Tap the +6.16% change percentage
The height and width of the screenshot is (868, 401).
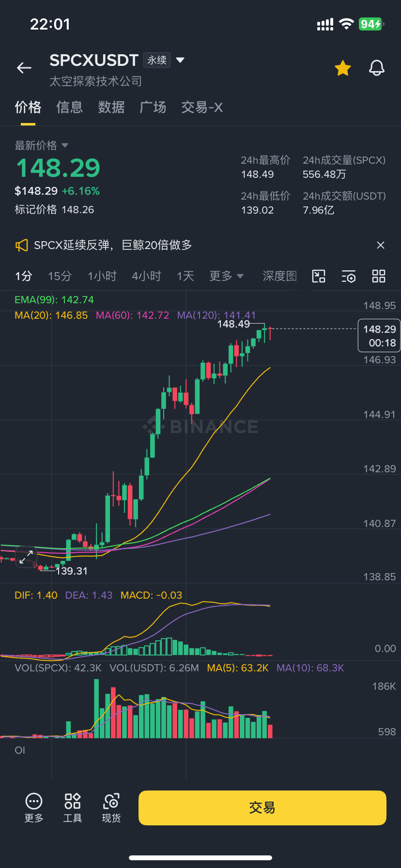[81, 191]
